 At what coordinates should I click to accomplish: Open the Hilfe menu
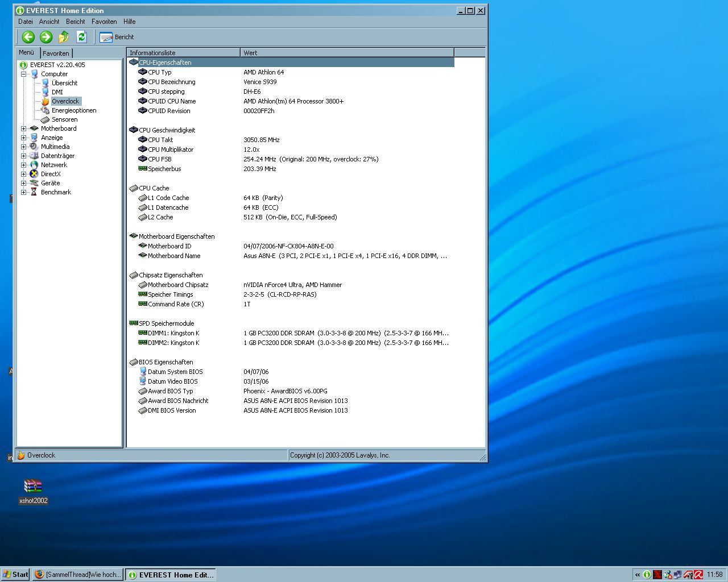[x=130, y=22]
